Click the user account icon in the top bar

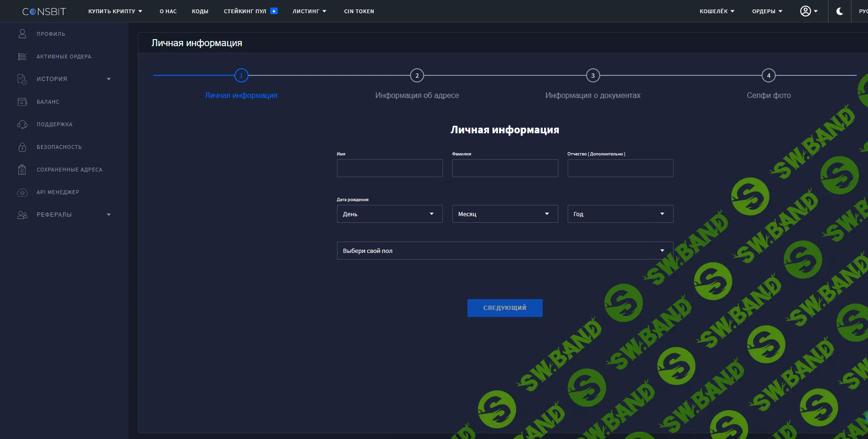click(x=806, y=11)
